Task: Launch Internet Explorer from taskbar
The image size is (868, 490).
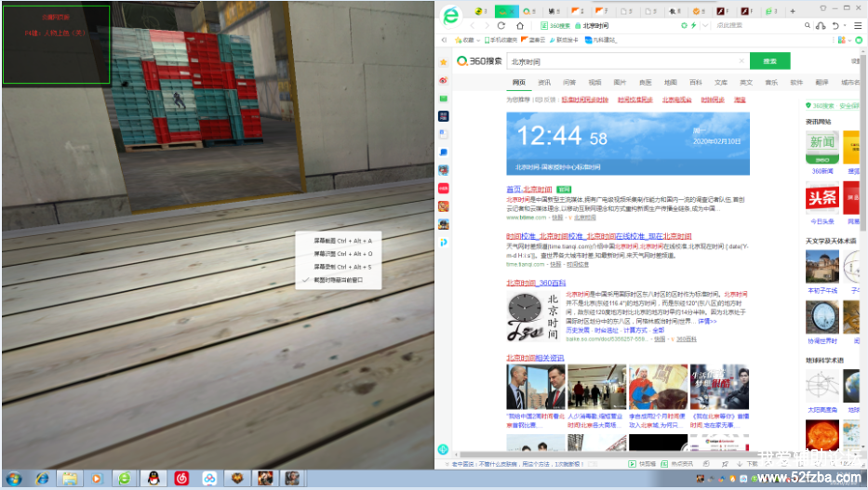Action: (42, 479)
